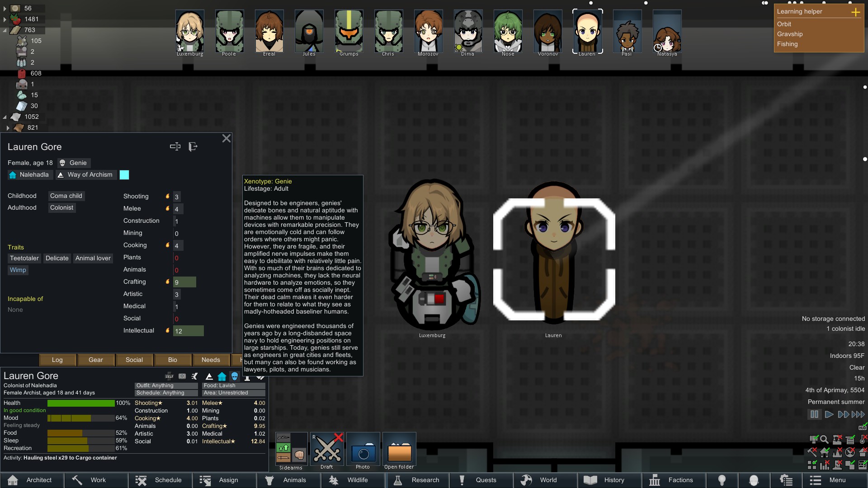Select the knife in the Sidearms gizmo
Image resolution: width=868 pixels, height=488 pixels.
pos(283,457)
